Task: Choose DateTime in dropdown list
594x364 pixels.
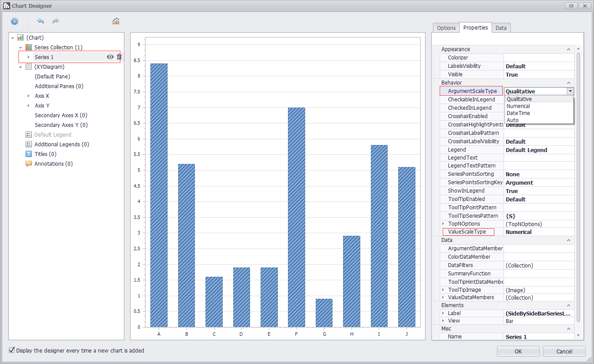Action: pyautogui.click(x=539, y=113)
